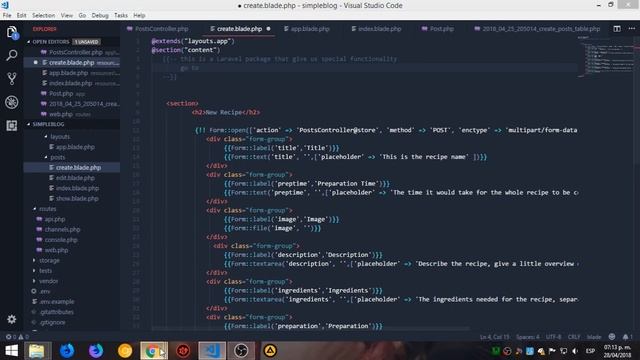Open the Debug menu
Image resolution: width=640 pixels, height=360 pixels.
(100, 16)
